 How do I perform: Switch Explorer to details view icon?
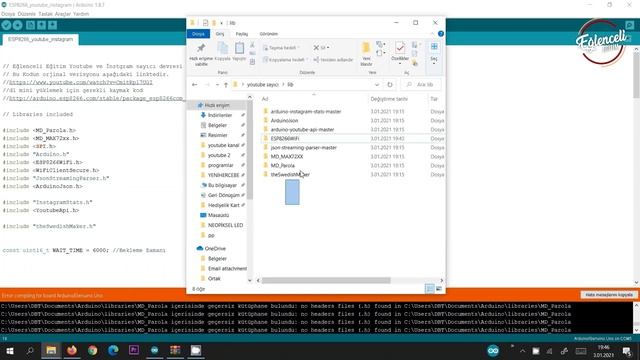pyautogui.click(x=430, y=289)
